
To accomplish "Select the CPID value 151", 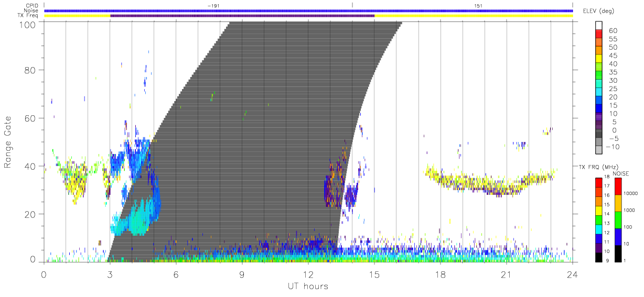I will pyautogui.click(x=478, y=6).
